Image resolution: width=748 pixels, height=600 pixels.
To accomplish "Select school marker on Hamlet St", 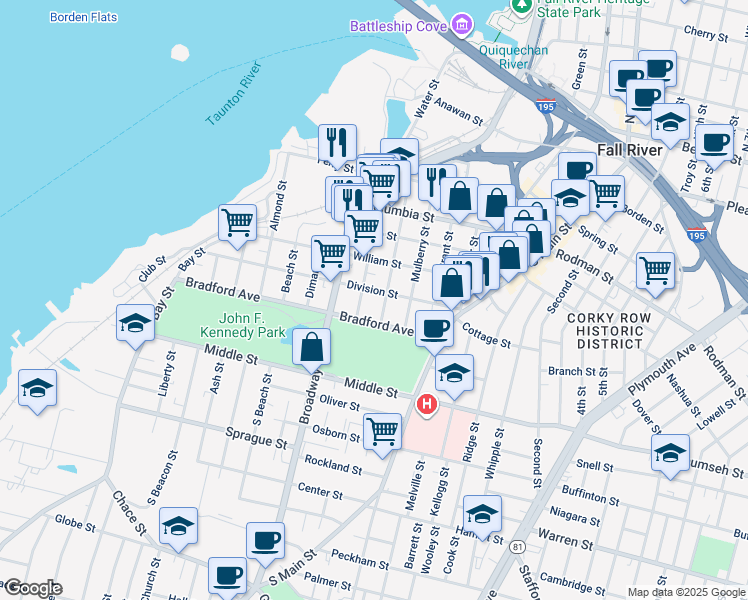I will point(482,514).
